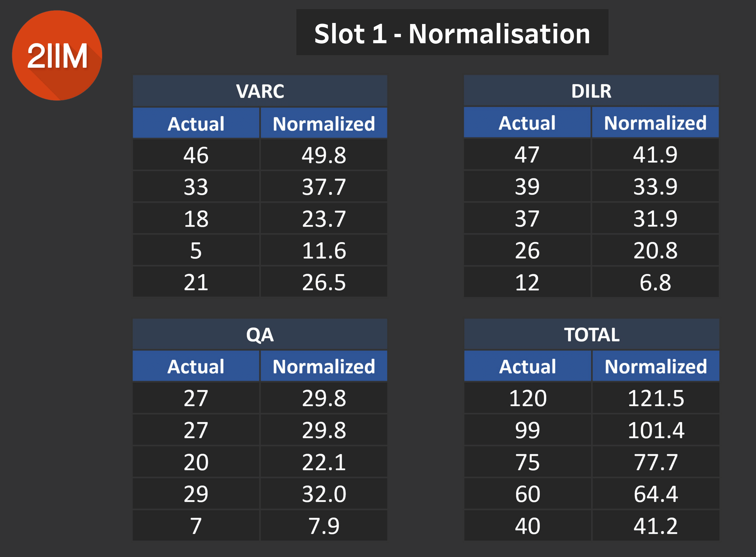The height and width of the screenshot is (557, 756).
Task: Click the 121.5 cell in TOTAL
Action: click(656, 398)
